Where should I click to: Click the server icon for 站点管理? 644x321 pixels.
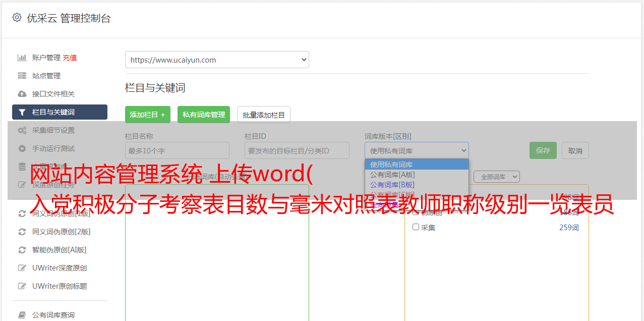[x=22, y=76]
